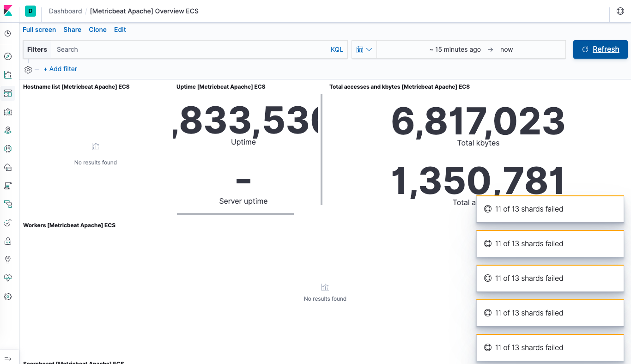631x364 pixels.
Task: Open the filter options gear icon
Action: click(x=28, y=69)
